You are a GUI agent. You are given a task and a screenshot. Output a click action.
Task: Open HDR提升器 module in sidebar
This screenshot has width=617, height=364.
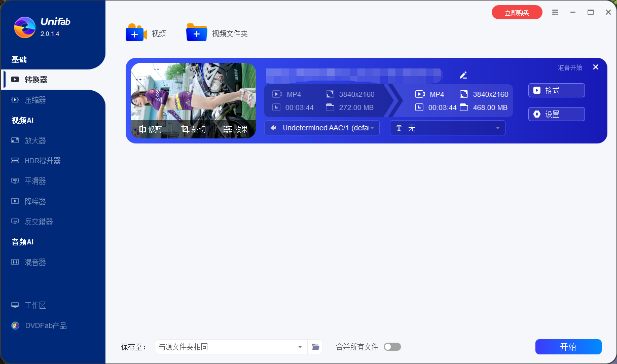(43, 161)
